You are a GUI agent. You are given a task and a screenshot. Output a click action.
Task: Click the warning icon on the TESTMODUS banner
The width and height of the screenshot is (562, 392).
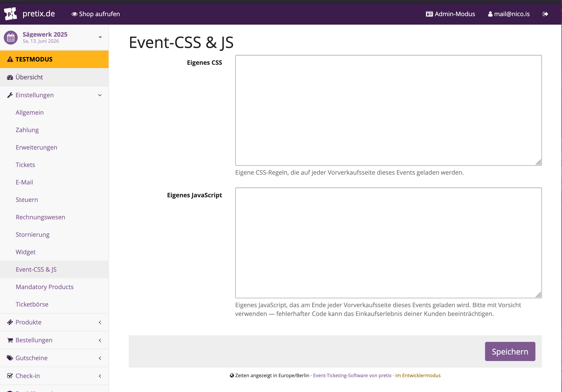(x=10, y=59)
